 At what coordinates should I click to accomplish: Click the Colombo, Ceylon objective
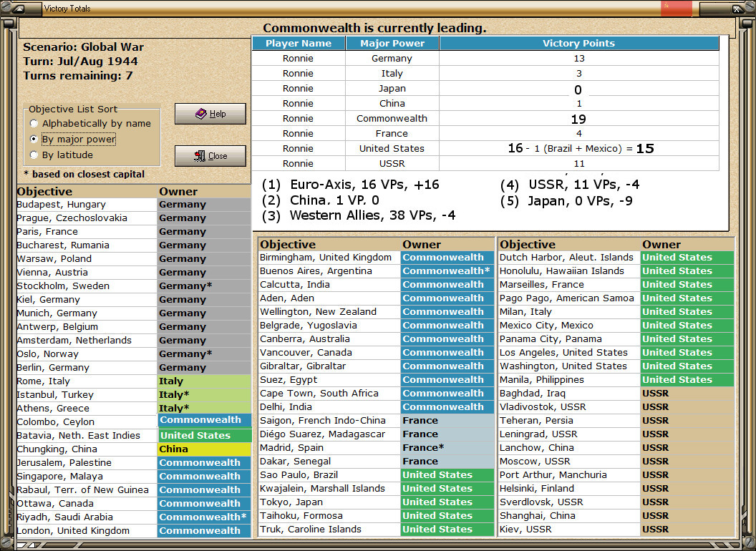[55, 421]
